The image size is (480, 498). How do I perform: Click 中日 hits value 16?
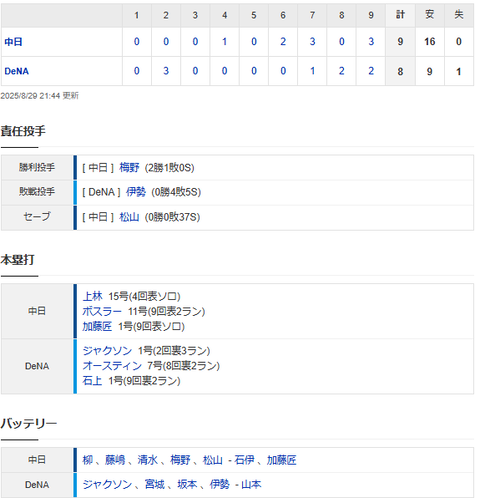point(430,42)
